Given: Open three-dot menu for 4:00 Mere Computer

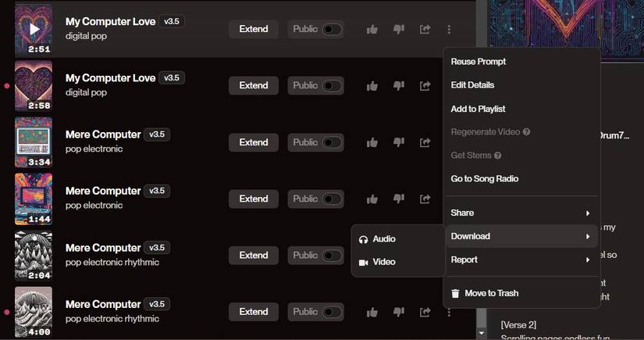Looking at the screenshot, I should click(x=449, y=313).
